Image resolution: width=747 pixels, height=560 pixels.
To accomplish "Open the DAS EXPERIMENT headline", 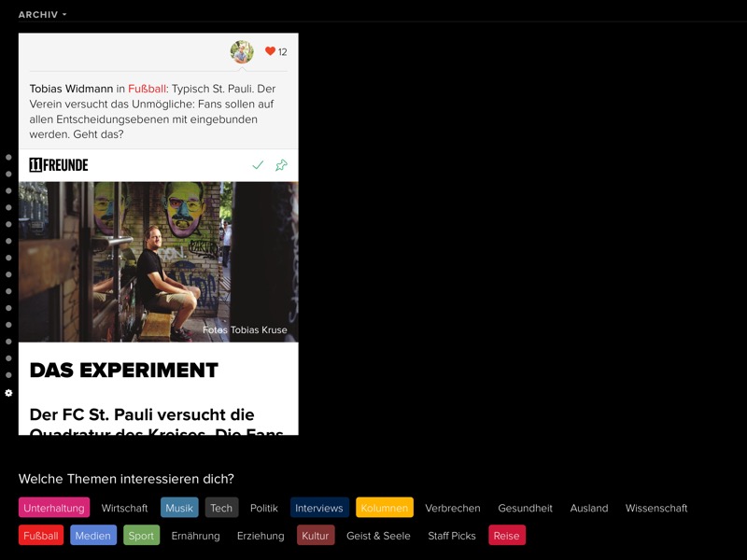I will click(x=124, y=371).
